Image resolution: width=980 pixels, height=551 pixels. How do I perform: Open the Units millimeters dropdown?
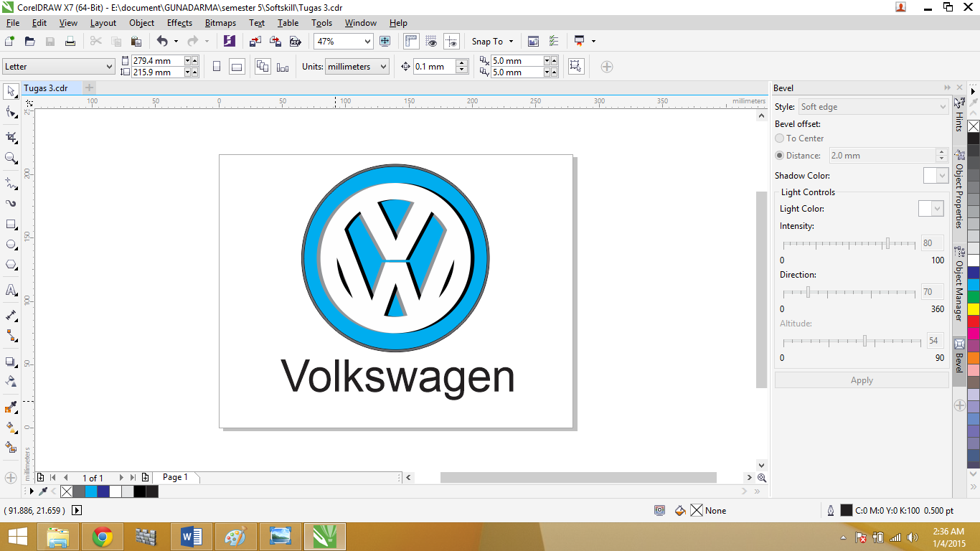click(383, 67)
